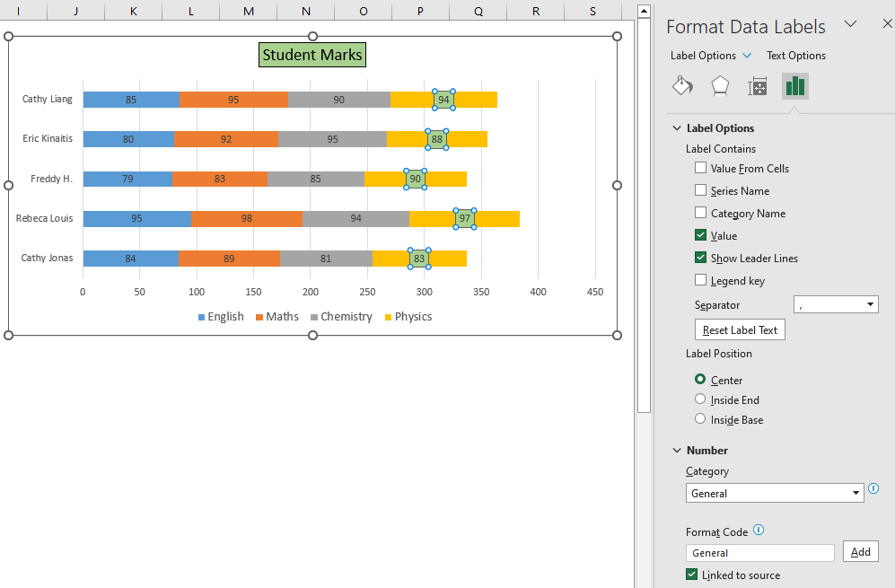Select the Label Options heading tab

click(x=703, y=56)
